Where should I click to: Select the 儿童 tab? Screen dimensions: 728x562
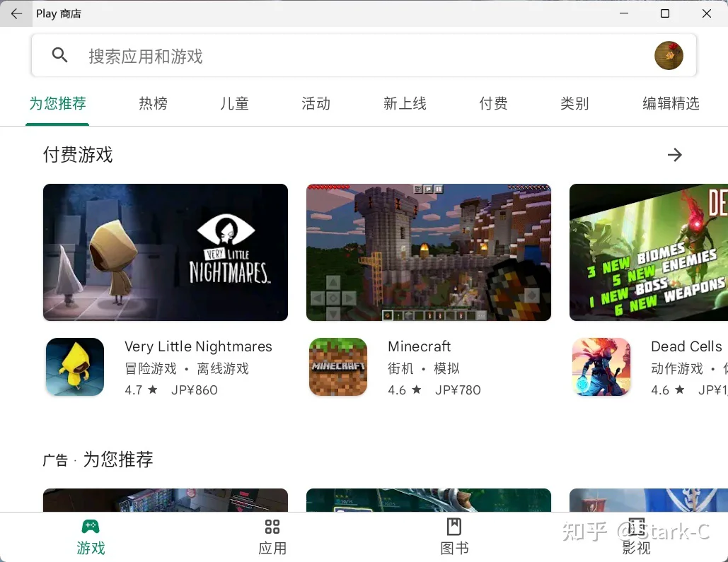[234, 103]
